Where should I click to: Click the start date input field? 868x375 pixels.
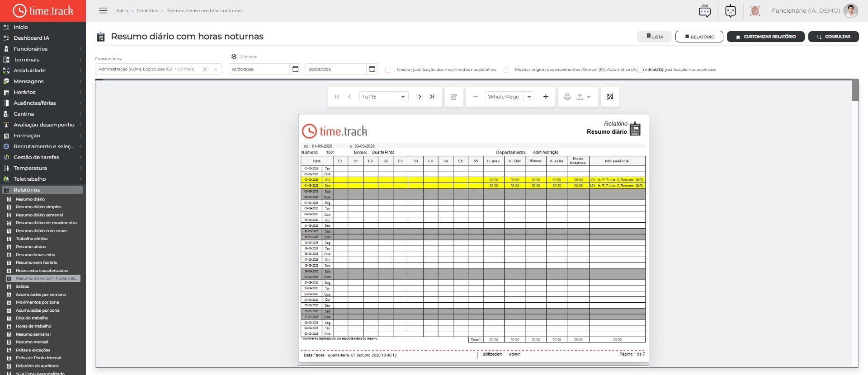click(x=259, y=69)
